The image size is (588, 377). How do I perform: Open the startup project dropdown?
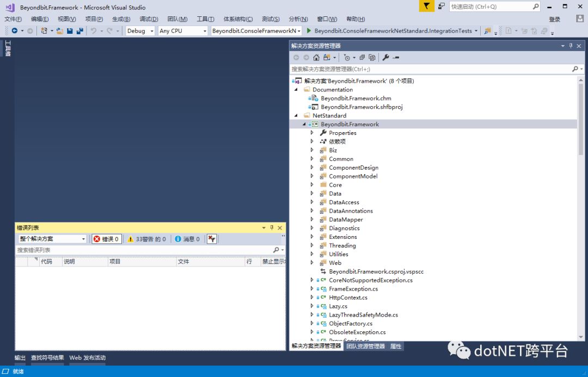click(256, 30)
